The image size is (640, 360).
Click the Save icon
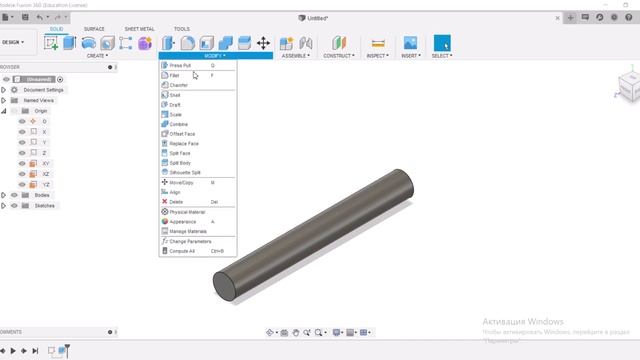[25, 17]
